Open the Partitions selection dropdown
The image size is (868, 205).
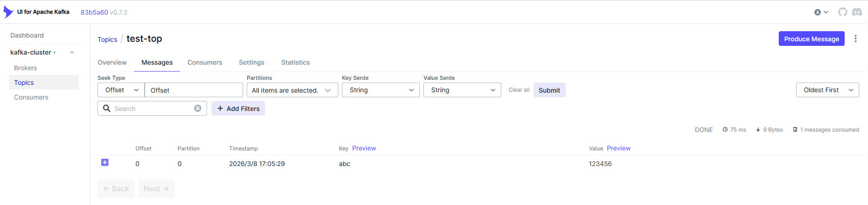(292, 90)
